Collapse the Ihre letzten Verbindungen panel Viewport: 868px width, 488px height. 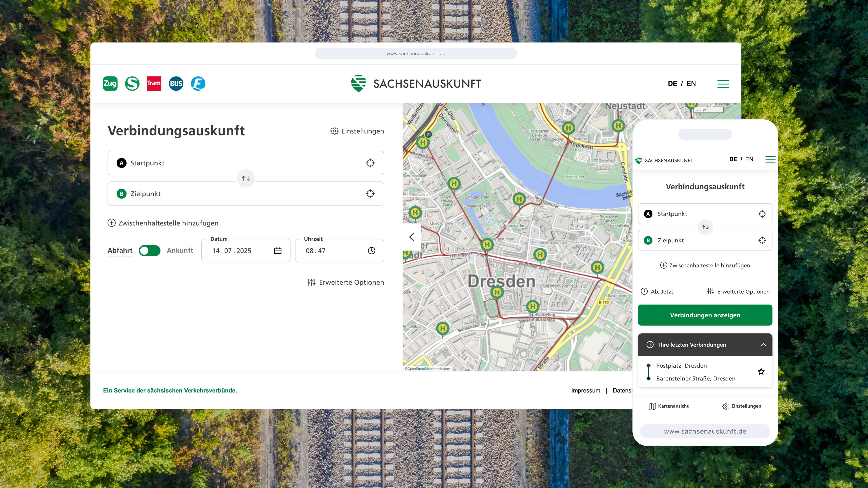coord(763,345)
